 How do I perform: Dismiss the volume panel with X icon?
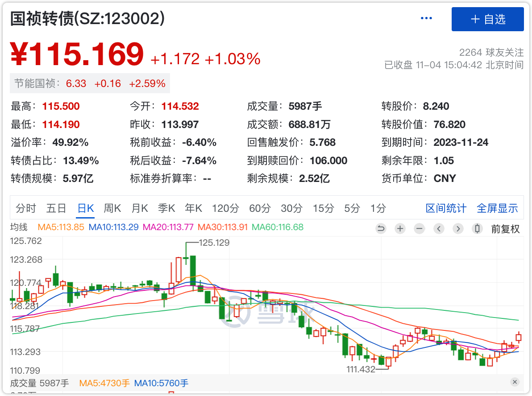(515, 382)
